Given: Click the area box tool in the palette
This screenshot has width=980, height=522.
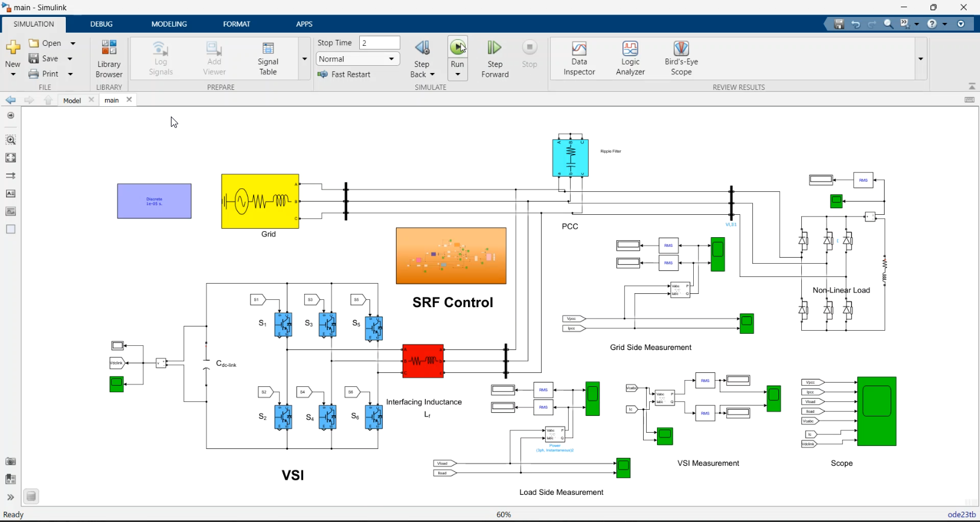Looking at the screenshot, I should pos(11,229).
